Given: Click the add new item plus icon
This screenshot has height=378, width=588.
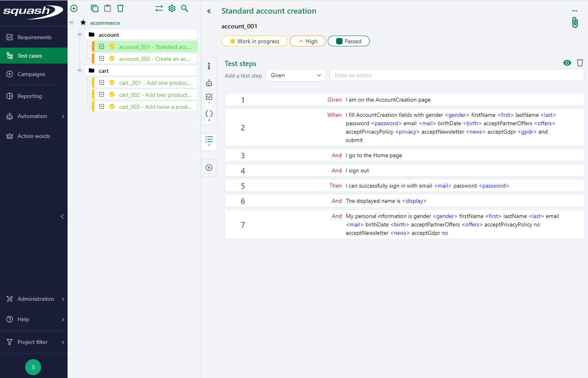Looking at the screenshot, I should pyautogui.click(x=74, y=8).
